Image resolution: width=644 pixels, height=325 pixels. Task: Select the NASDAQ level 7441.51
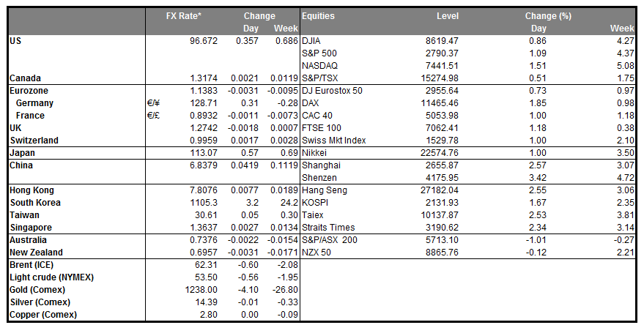(437, 66)
